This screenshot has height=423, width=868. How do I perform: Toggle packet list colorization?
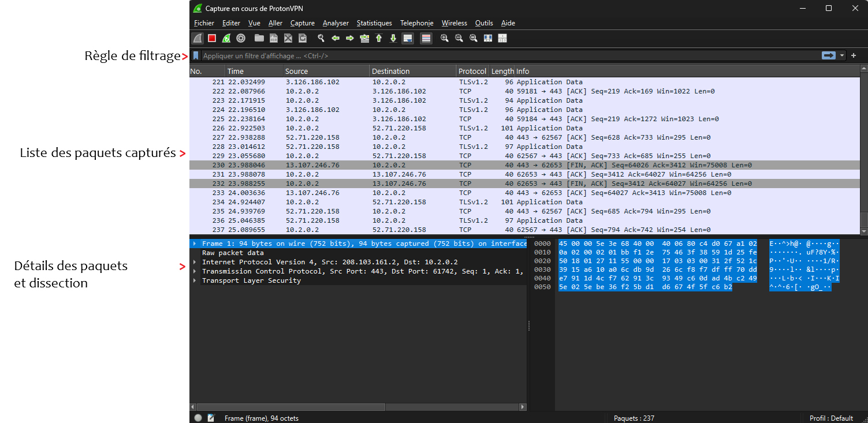pos(426,38)
